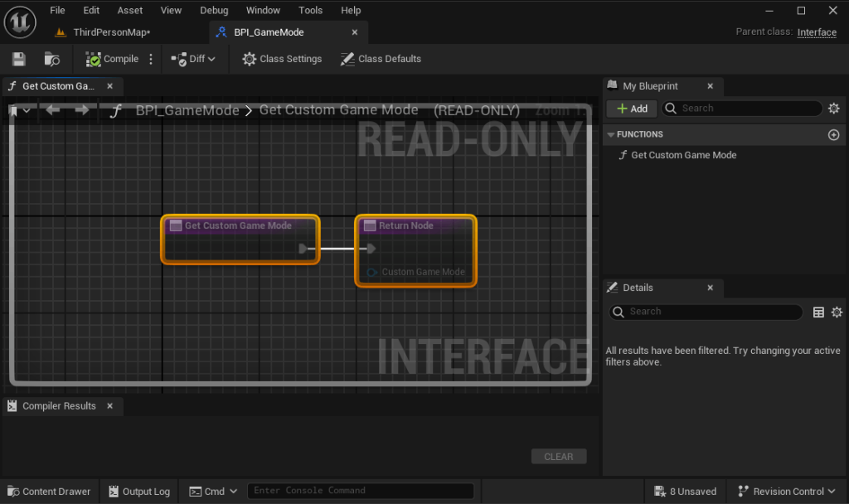The image size is (849, 504).
Task: Open the Interface parent class link
Action: (x=817, y=32)
